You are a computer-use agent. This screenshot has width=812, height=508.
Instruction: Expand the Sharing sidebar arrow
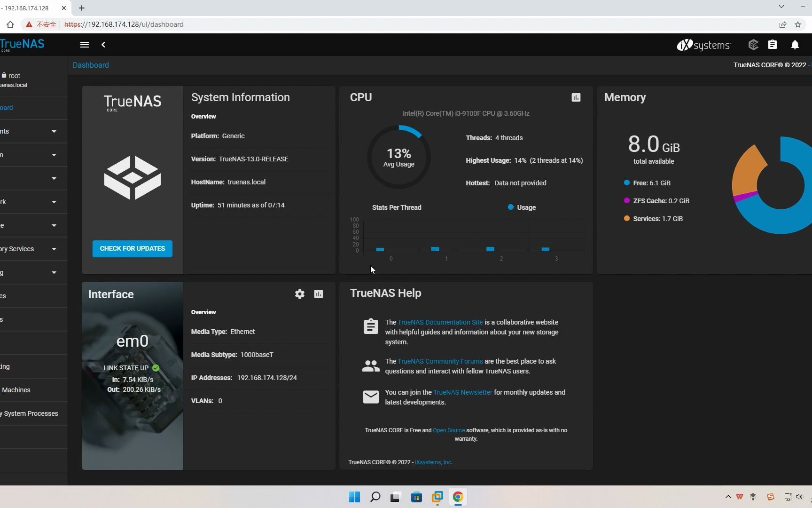click(x=54, y=272)
